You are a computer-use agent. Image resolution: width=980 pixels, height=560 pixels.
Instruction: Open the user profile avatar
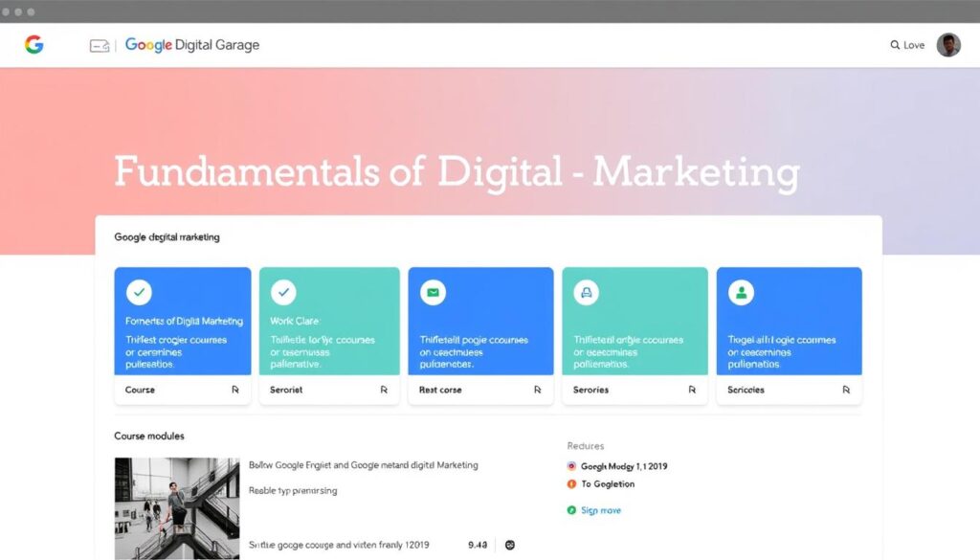(x=948, y=45)
